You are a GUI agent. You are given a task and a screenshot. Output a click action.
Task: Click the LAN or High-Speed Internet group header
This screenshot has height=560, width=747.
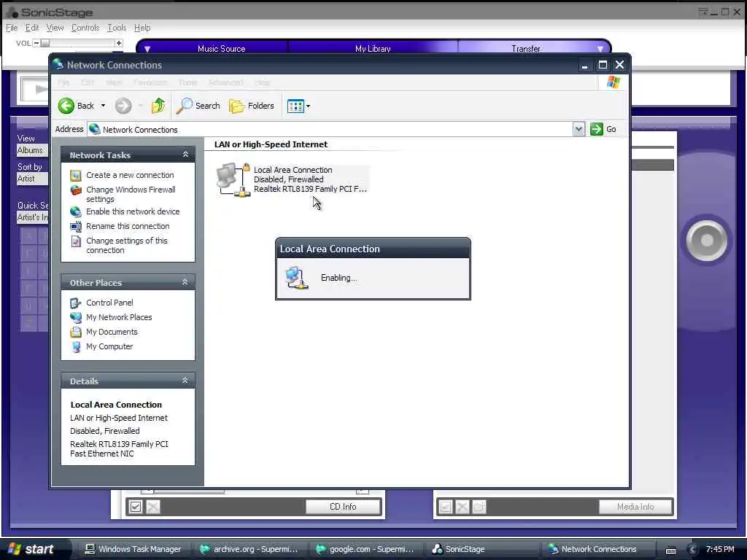click(x=271, y=144)
